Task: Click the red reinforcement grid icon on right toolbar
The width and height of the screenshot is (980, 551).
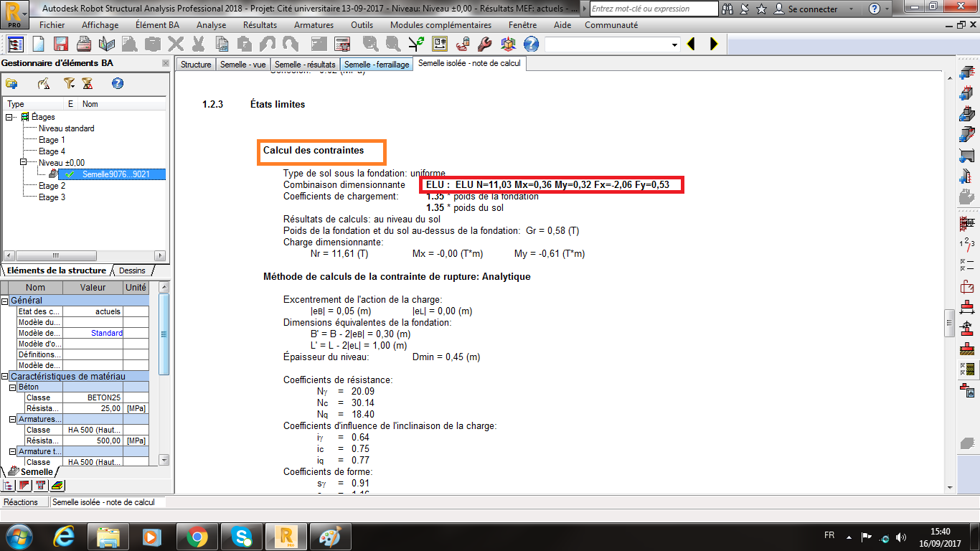Action: (x=967, y=224)
